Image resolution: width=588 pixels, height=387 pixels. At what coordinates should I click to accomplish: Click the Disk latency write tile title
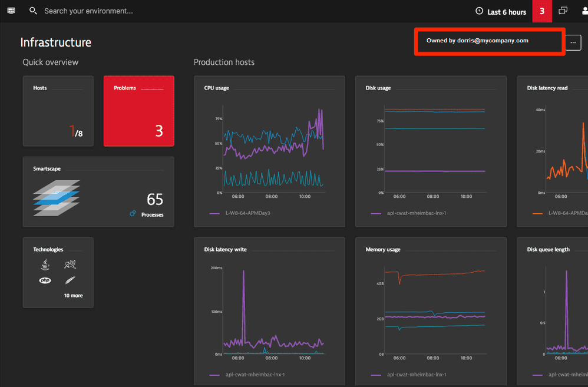[226, 249]
